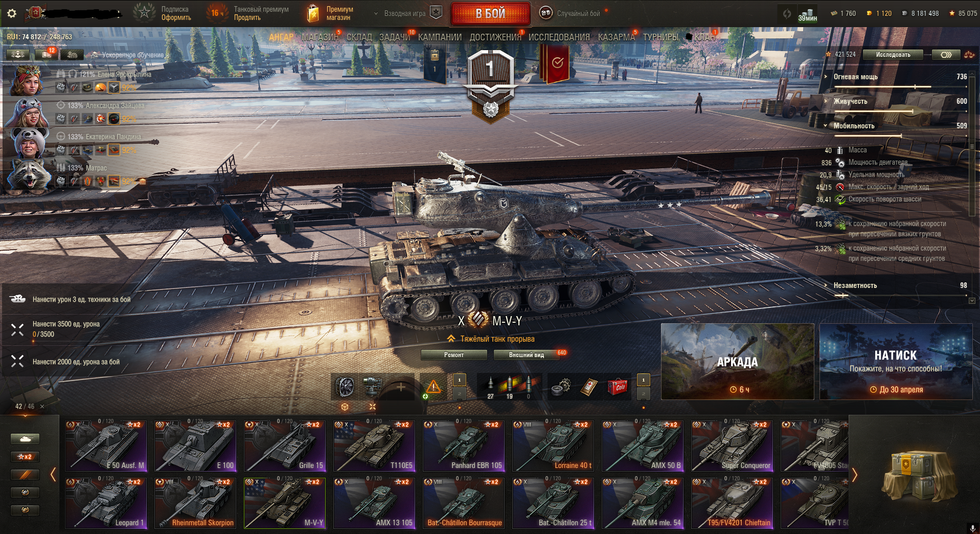
Task: Click the Исследовать button
Action: pyautogui.click(x=893, y=55)
